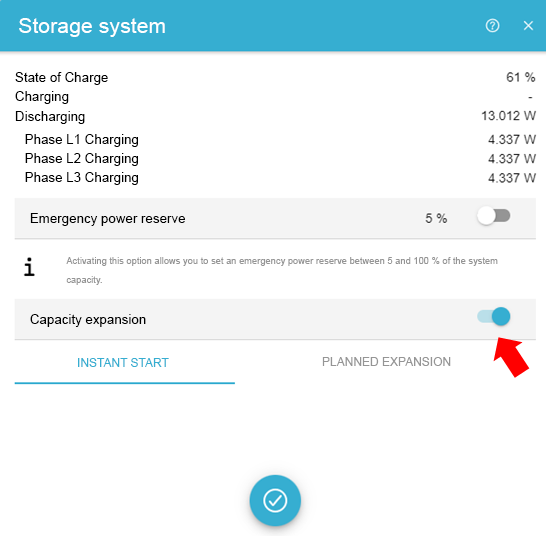Image resolution: width=546 pixels, height=536 pixels.
Task: Click the 13.012 W discharging value
Action: [508, 116]
